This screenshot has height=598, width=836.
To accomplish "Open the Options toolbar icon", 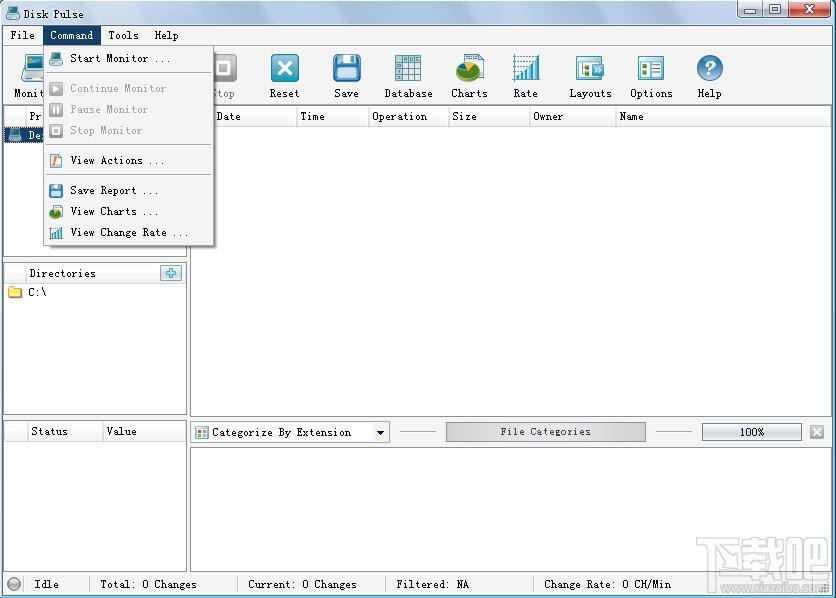I will (x=651, y=69).
